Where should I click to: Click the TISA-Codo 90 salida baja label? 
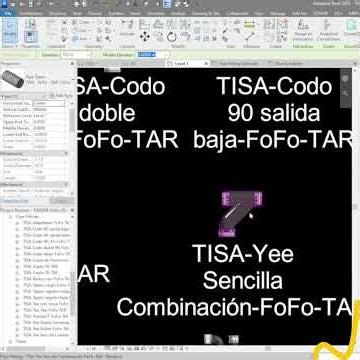pyautogui.click(x=273, y=113)
